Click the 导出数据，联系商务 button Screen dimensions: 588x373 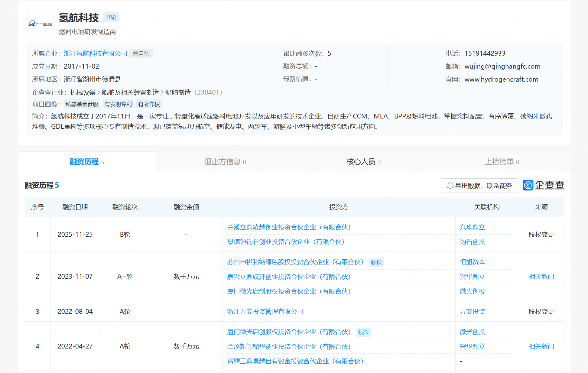pos(479,185)
